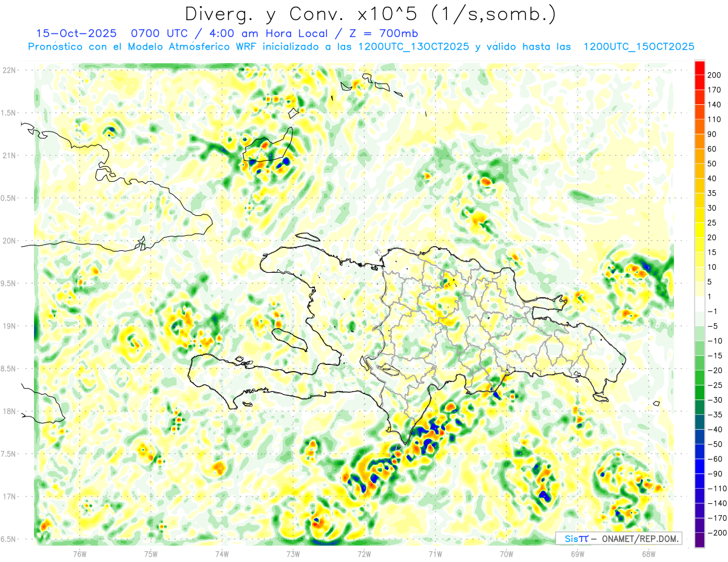Screen dimensions: 728x562
Task: Click the 18N latitude label
Action: pos(9,412)
